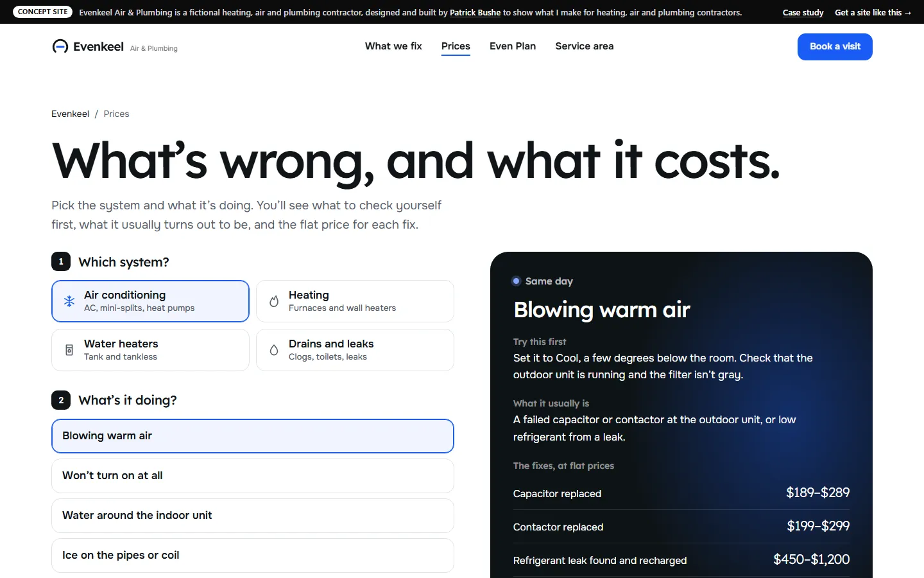Follow the Get a site like this link

click(x=873, y=12)
